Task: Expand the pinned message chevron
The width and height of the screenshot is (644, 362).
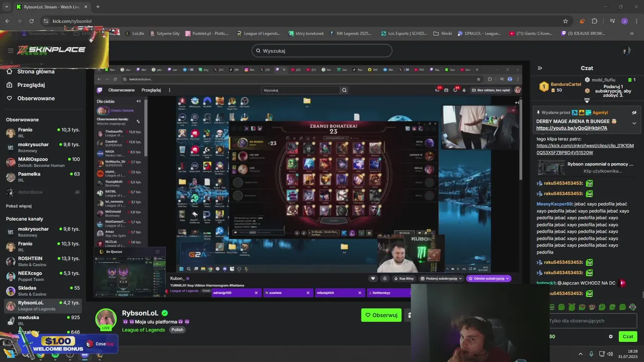Action: pos(634,123)
